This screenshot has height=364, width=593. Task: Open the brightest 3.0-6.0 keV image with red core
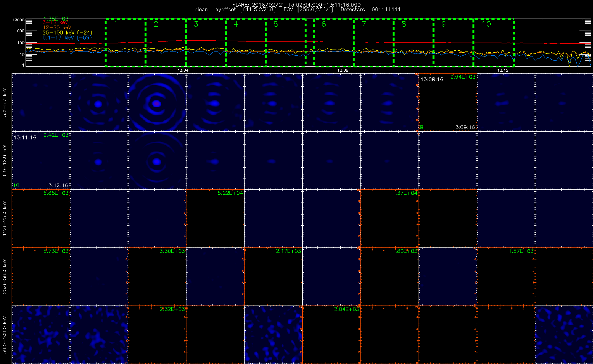click(x=157, y=102)
